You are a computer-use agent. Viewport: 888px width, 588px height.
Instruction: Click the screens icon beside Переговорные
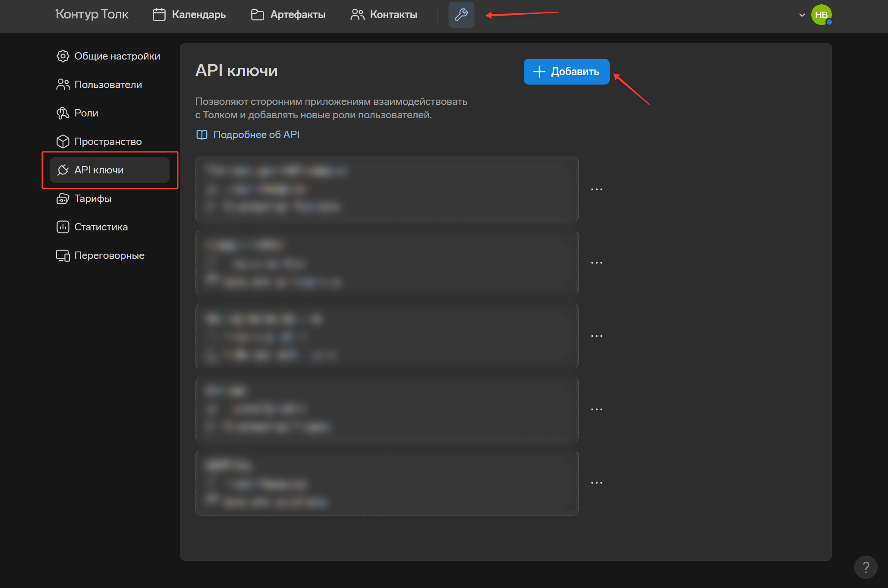click(63, 255)
